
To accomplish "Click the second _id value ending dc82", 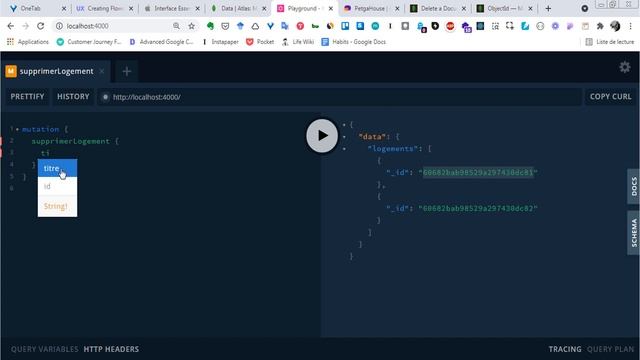I will click(478, 209).
